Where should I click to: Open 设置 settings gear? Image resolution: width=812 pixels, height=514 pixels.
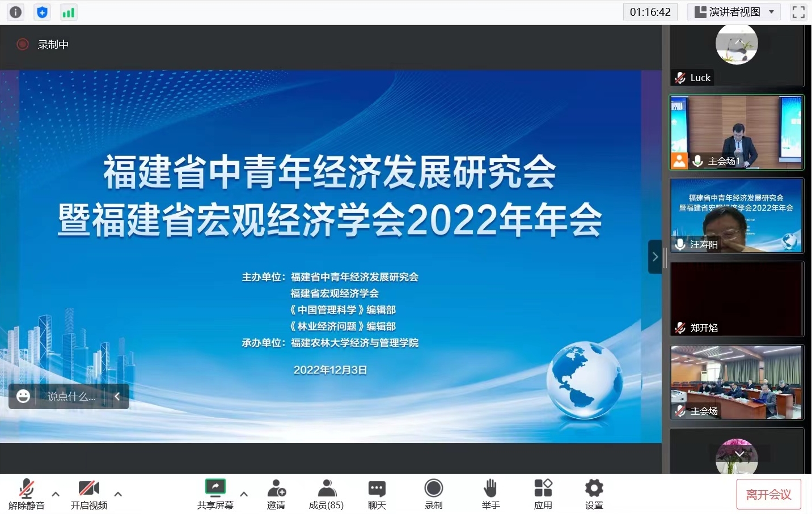coord(594,494)
